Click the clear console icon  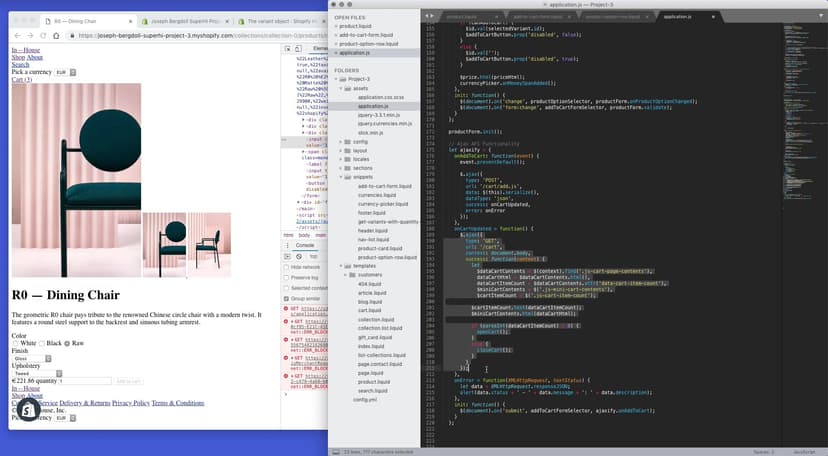click(299, 256)
